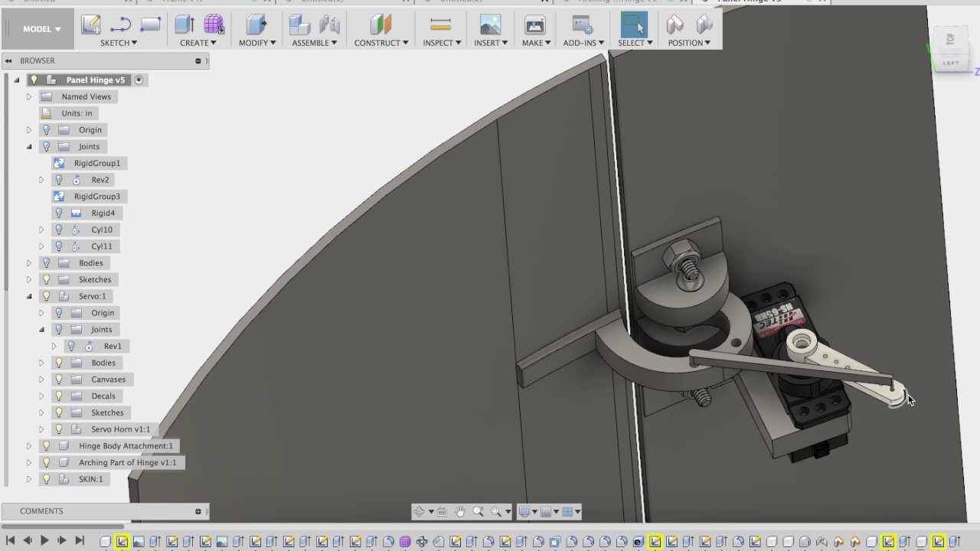Select the Joint tool icon
Image resolution: width=980 pixels, height=551 pixels.
(329, 24)
